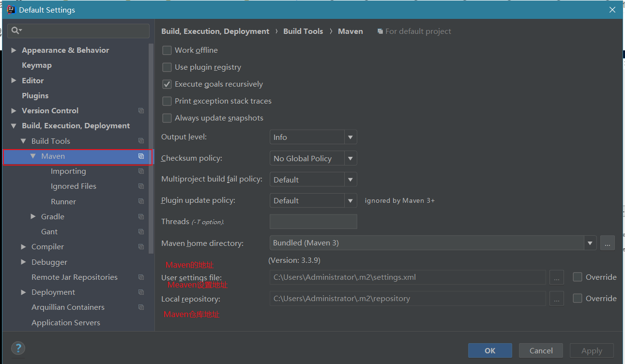Open the Ignored Files settings page

click(74, 186)
